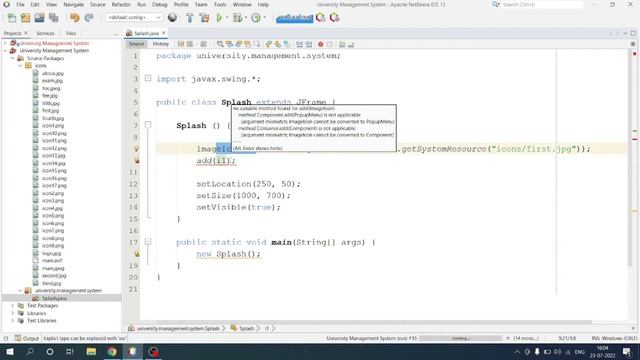Click the Comment icon in the editor toolbar
The height and width of the screenshot is (360, 640).
pos(342,44)
